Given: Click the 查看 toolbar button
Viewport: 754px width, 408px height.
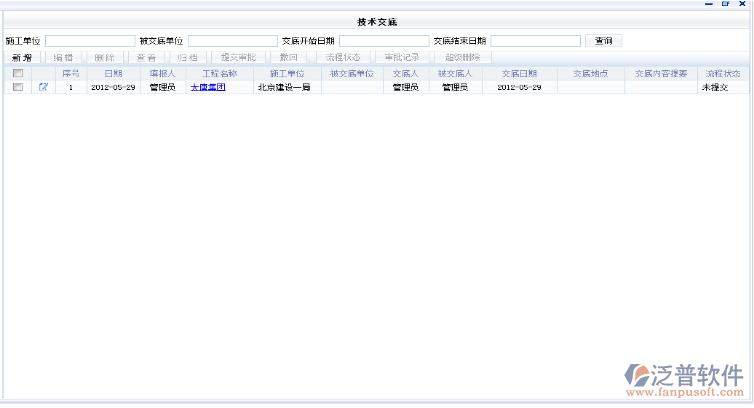Looking at the screenshot, I should (x=146, y=57).
